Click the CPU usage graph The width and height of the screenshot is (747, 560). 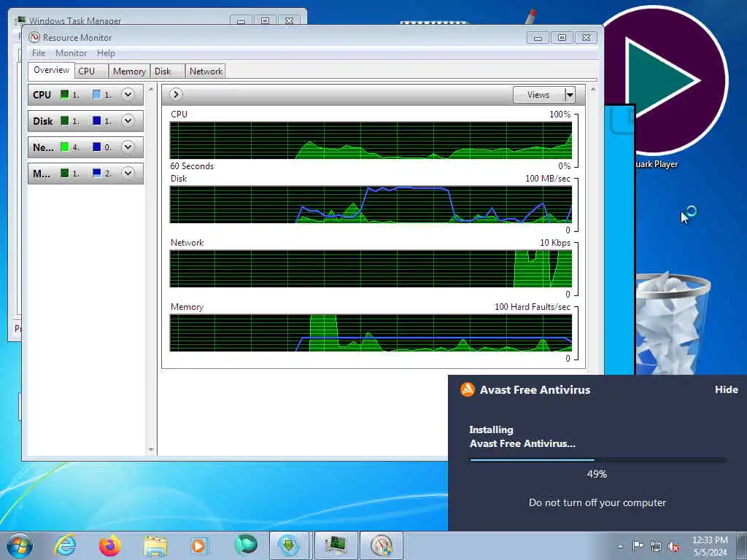371,140
